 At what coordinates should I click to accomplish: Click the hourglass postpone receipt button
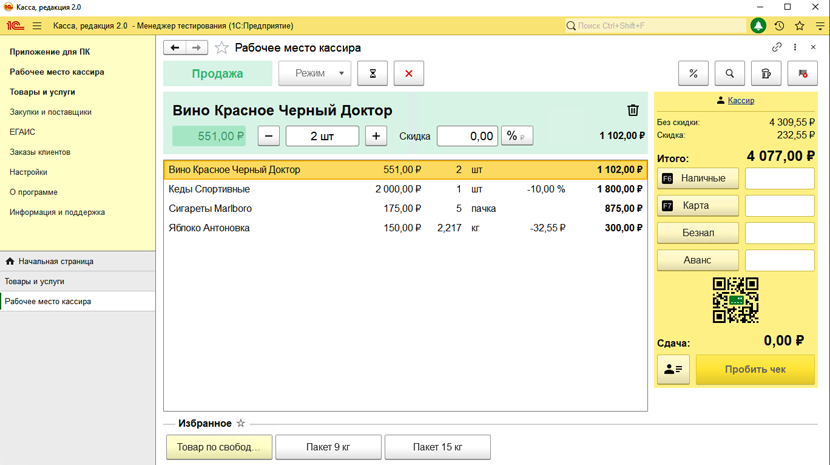(372, 73)
